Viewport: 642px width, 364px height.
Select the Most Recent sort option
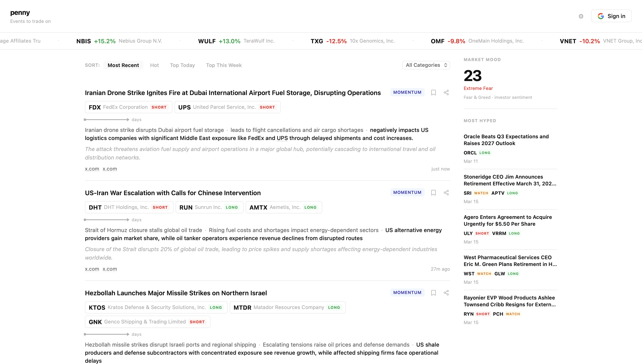[x=123, y=65]
